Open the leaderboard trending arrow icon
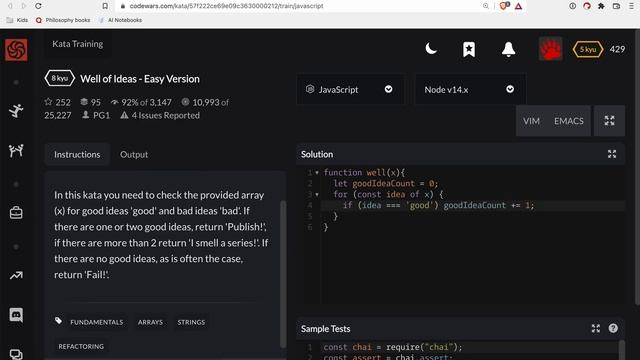This screenshot has width=640, height=360. 16,276
